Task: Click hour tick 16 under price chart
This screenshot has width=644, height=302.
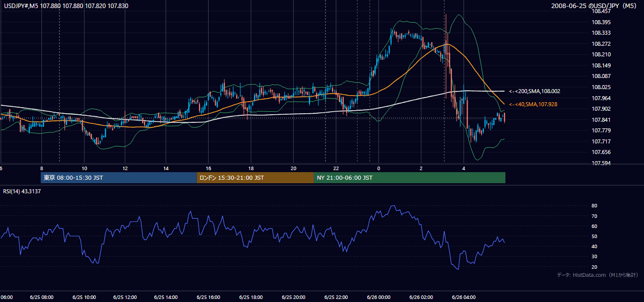Action: (208, 169)
